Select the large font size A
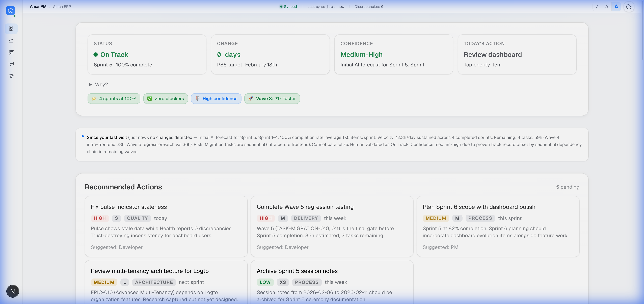This screenshot has height=304, width=644. tap(616, 7)
